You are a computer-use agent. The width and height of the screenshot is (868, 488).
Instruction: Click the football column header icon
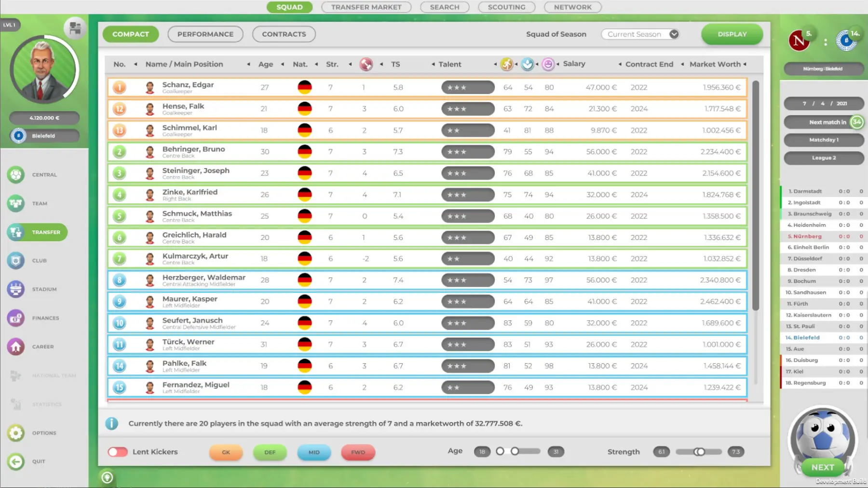(x=366, y=64)
